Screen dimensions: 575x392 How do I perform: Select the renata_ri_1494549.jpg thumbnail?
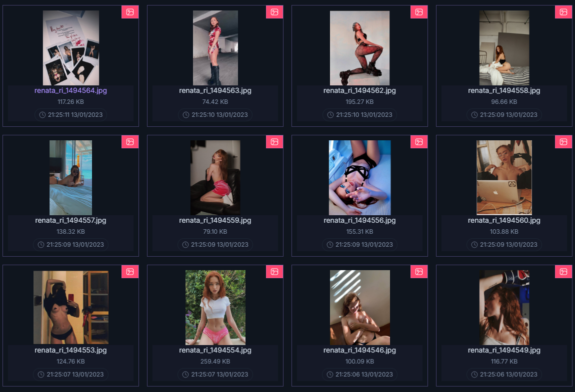(504, 308)
